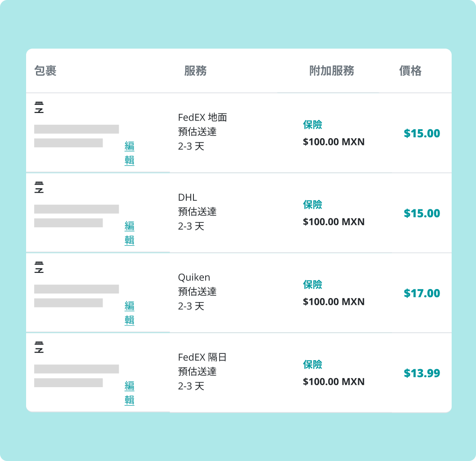Click 編輯 link in the DHL row
The image size is (476, 461).
coord(129,233)
